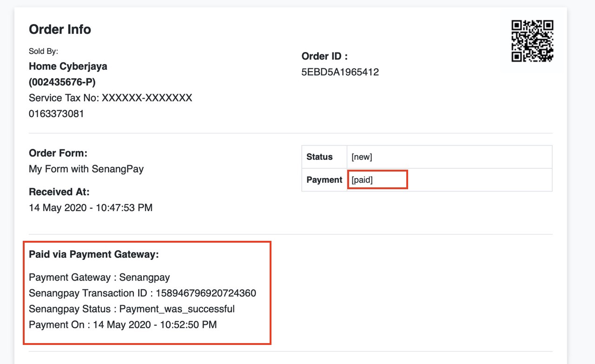Select registration number (002435676-P)
595x364 pixels.
[x=61, y=82]
